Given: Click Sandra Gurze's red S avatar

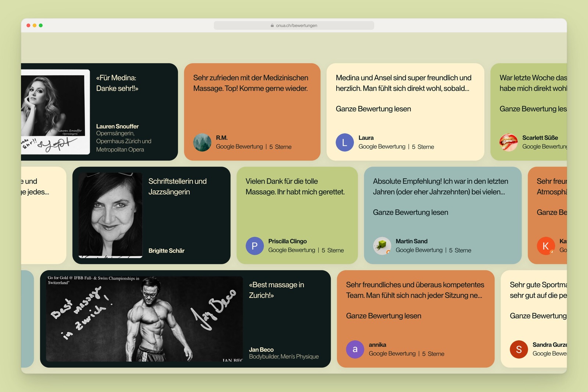Looking at the screenshot, I should (519, 349).
